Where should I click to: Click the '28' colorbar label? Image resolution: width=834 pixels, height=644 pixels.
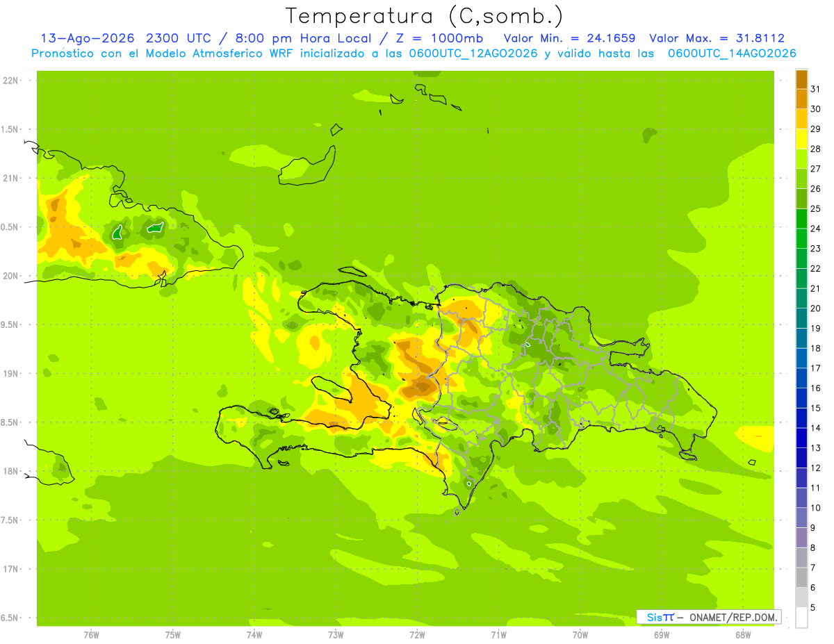(815, 149)
